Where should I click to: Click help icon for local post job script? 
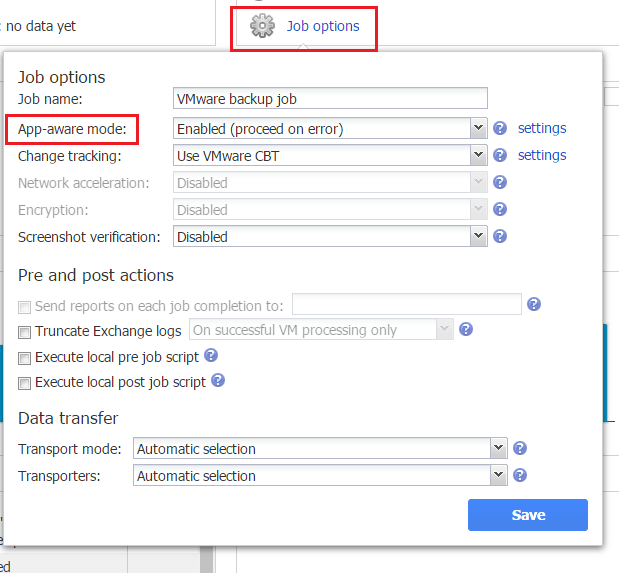[217, 381]
